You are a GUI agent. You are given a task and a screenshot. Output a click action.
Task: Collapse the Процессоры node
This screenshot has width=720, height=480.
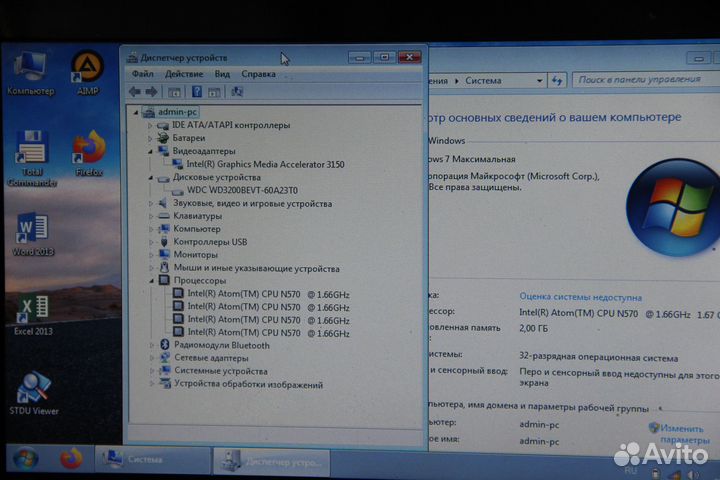(152, 281)
